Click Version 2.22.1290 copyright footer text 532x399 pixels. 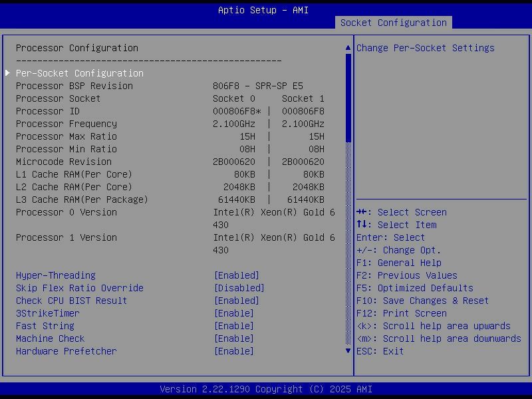[266, 389]
